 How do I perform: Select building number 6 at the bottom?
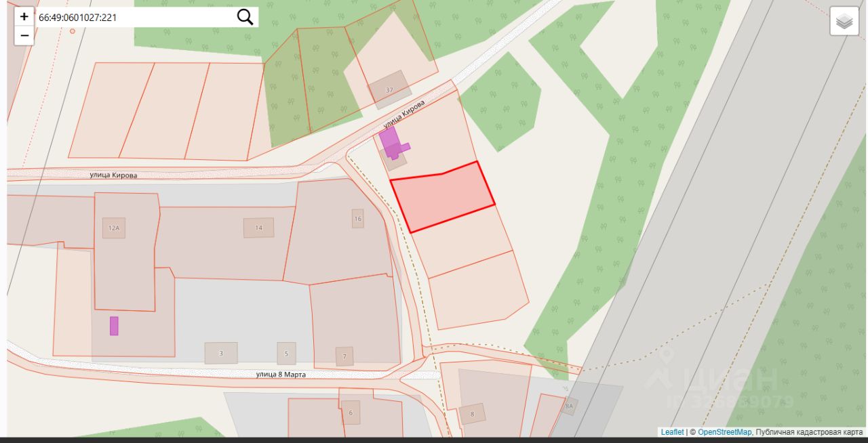click(x=351, y=413)
